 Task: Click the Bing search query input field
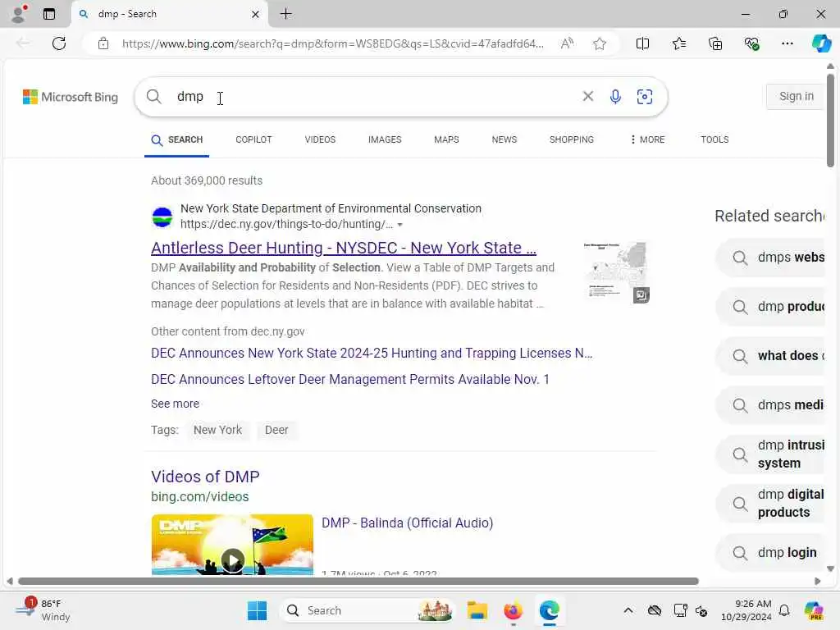pos(375,97)
